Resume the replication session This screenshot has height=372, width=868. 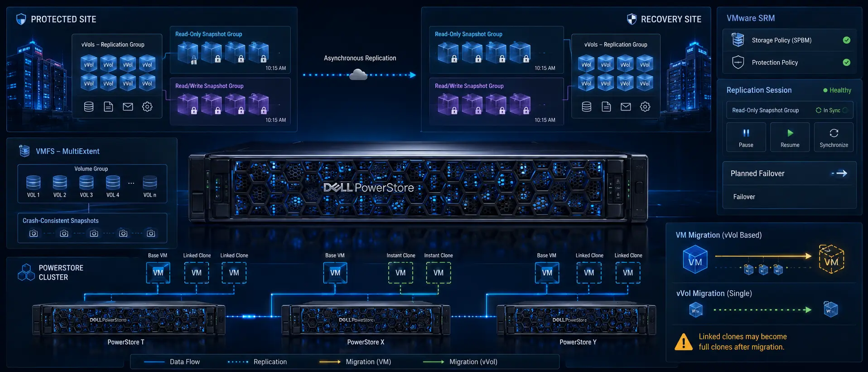click(x=790, y=137)
